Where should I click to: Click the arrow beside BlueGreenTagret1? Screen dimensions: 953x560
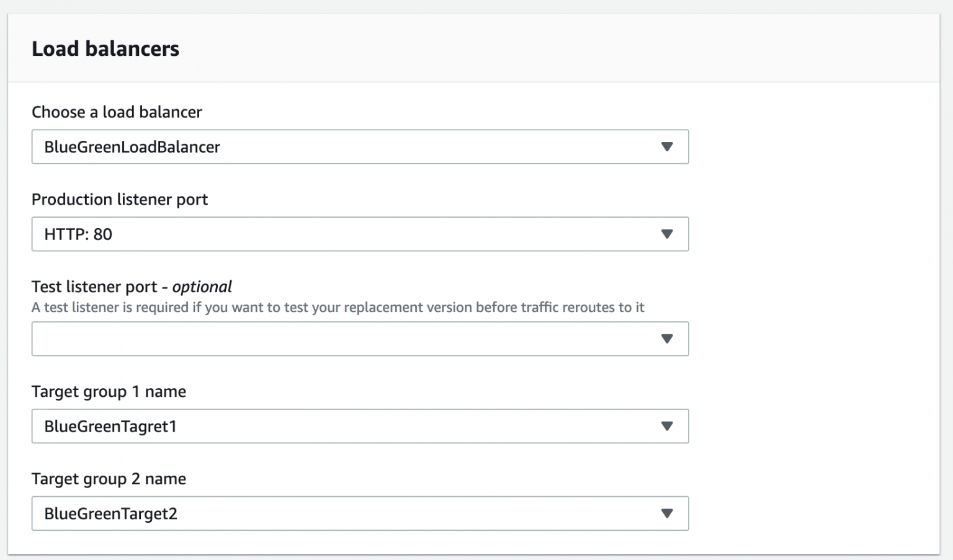(667, 426)
